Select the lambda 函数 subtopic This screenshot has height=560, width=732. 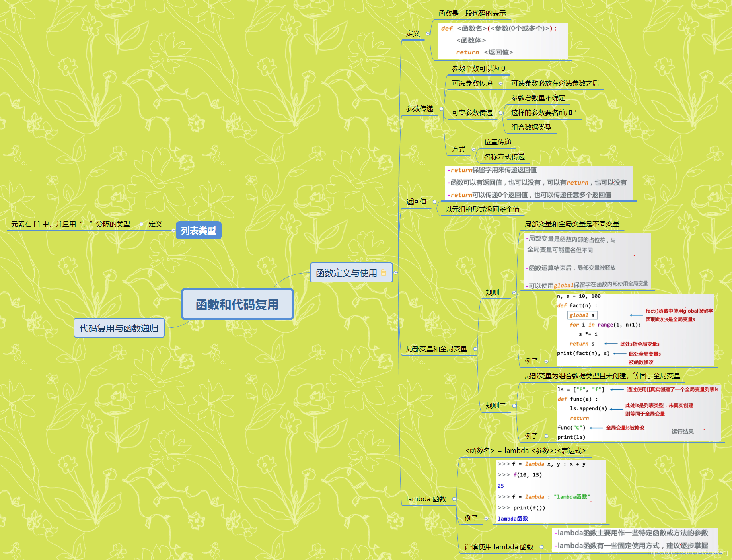[426, 499]
